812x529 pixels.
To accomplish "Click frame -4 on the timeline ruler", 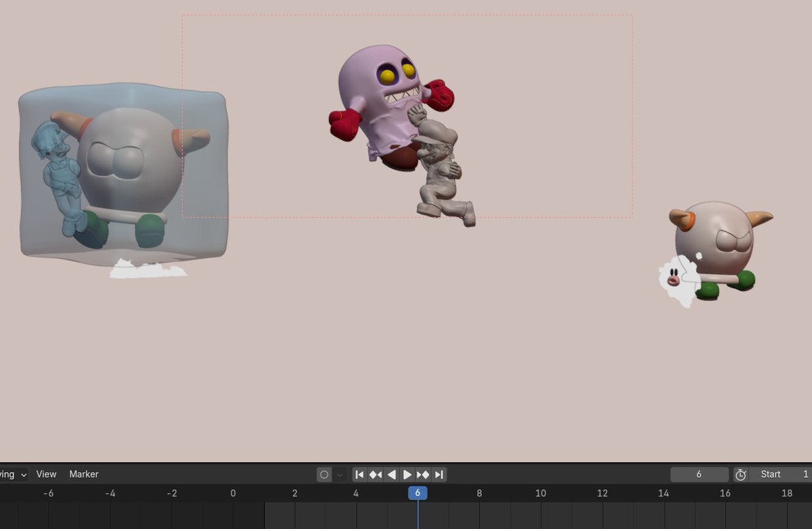I will pyautogui.click(x=110, y=493).
